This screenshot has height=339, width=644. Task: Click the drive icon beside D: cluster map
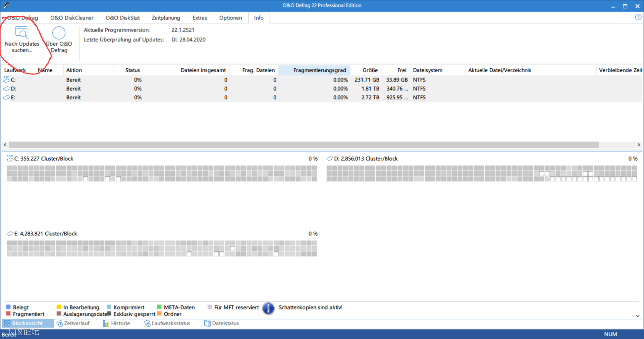tap(330, 159)
